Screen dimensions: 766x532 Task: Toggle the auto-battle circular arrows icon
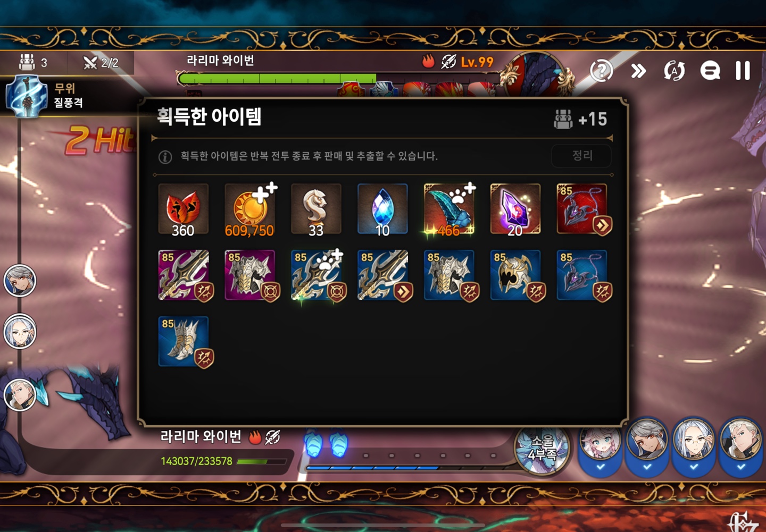coord(674,70)
